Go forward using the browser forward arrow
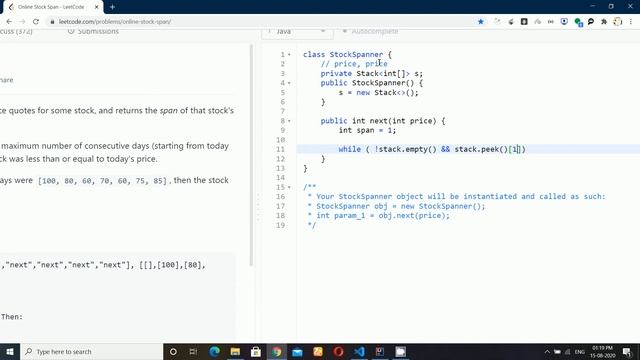This screenshot has width=640, height=360. (x=22, y=22)
